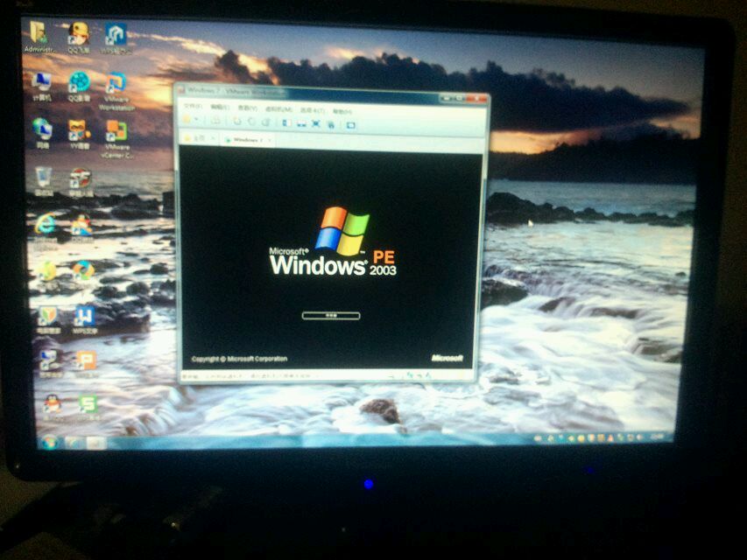Open the blue WPS shortcut in top row

[116, 38]
